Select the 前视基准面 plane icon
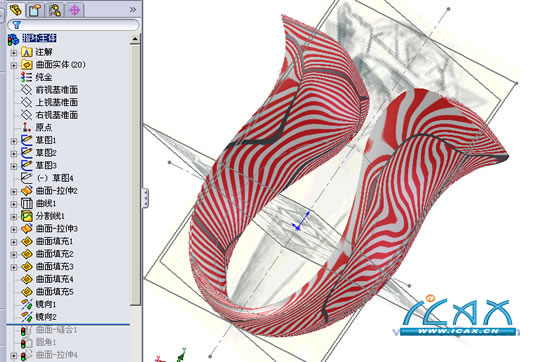The image size is (550, 362). coord(26,90)
